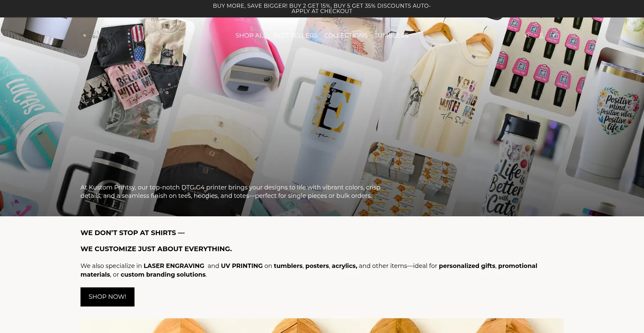Screen dimensions: 644x333
Task: Go to SHOP ALL menu item
Action: click(251, 36)
